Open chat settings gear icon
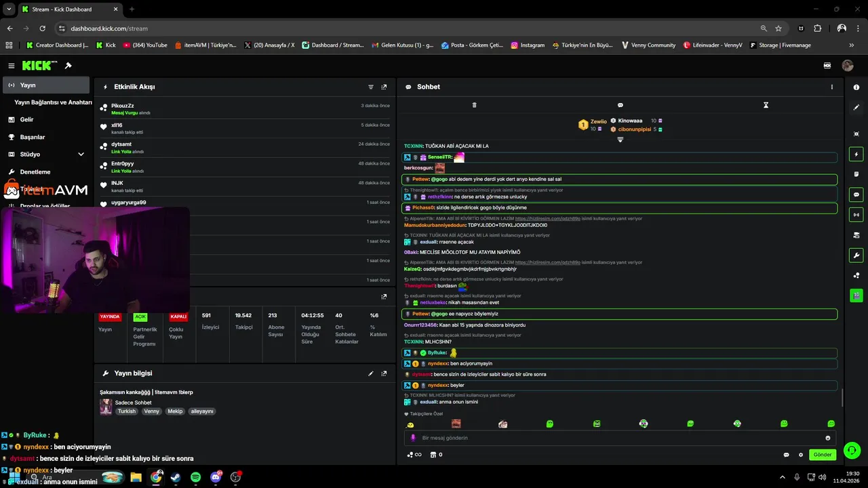This screenshot has height=488, width=868. [x=801, y=455]
